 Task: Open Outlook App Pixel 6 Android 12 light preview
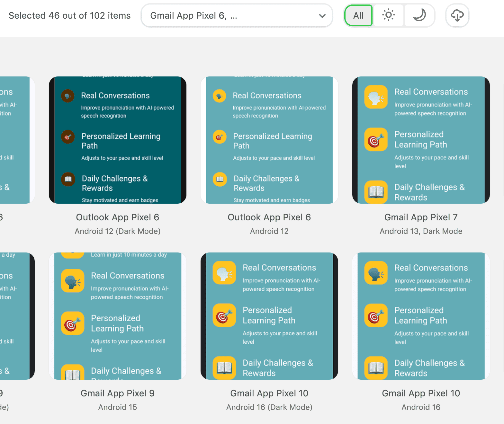(x=269, y=140)
